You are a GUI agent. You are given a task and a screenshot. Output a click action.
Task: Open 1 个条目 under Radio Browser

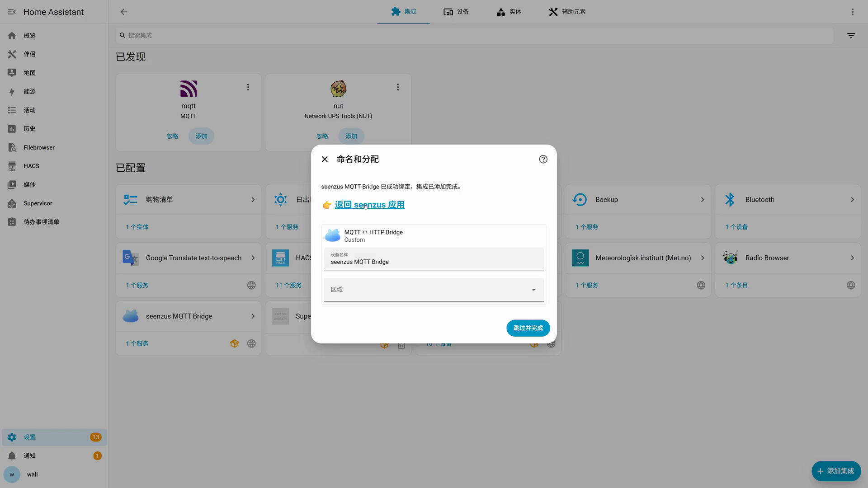736,285
